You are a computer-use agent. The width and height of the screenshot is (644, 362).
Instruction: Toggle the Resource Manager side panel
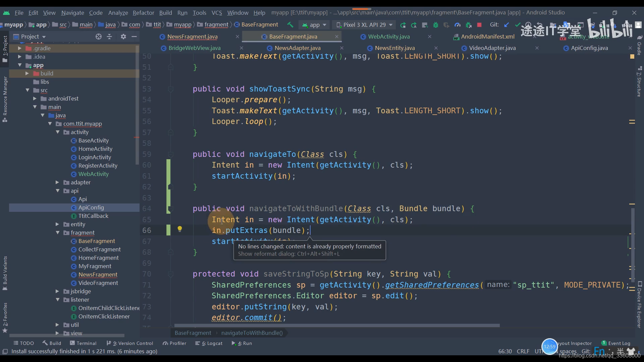tap(5, 99)
